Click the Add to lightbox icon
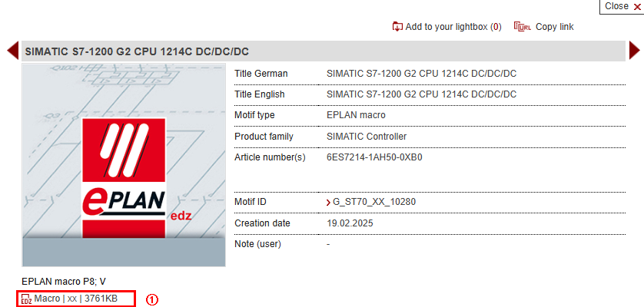 tap(397, 27)
